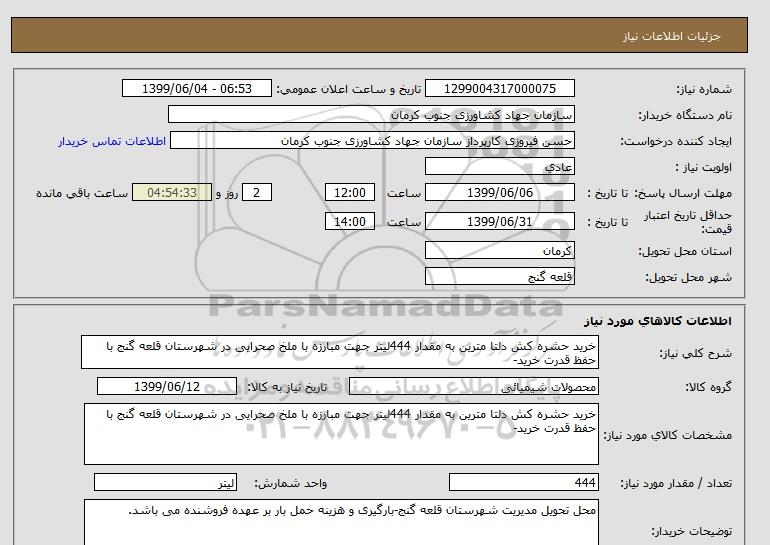
Task: Click delivery city field قلعه گنج
Action: [x=499, y=276]
